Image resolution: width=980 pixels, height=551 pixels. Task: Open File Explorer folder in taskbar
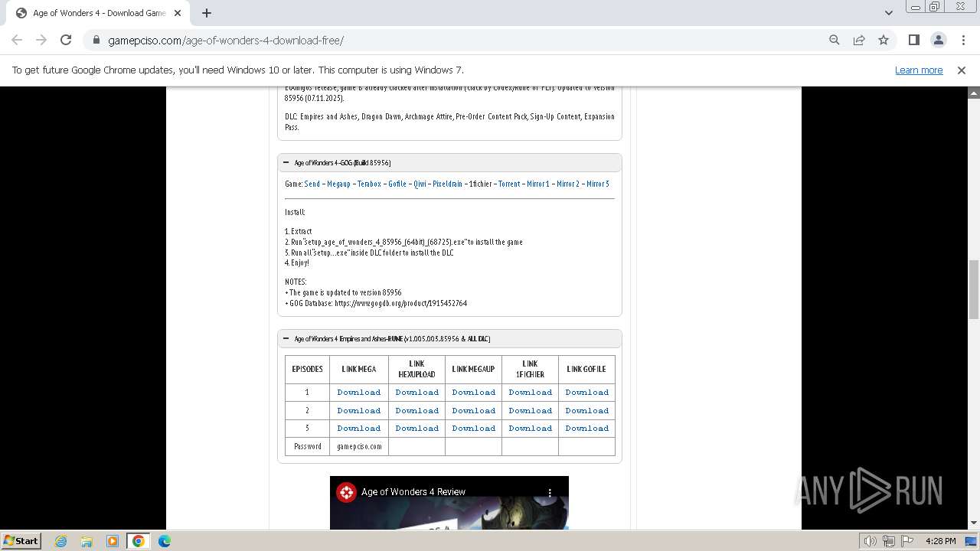[x=87, y=541]
